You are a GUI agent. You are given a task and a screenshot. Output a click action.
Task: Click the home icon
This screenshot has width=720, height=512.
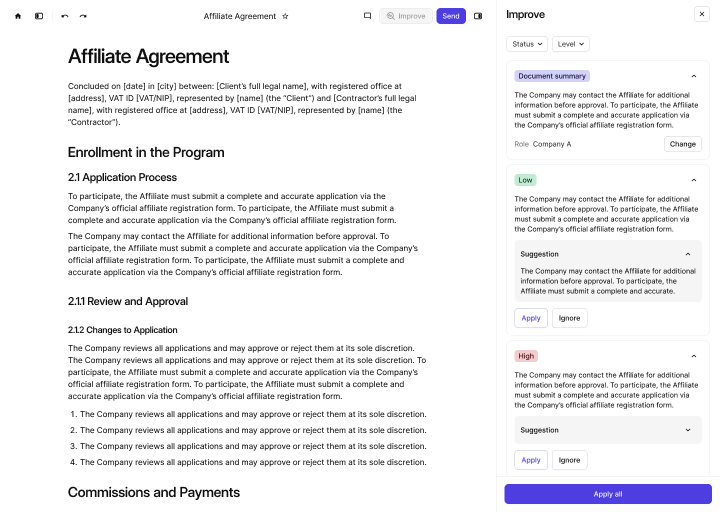pyautogui.click(x=18, y=16)
